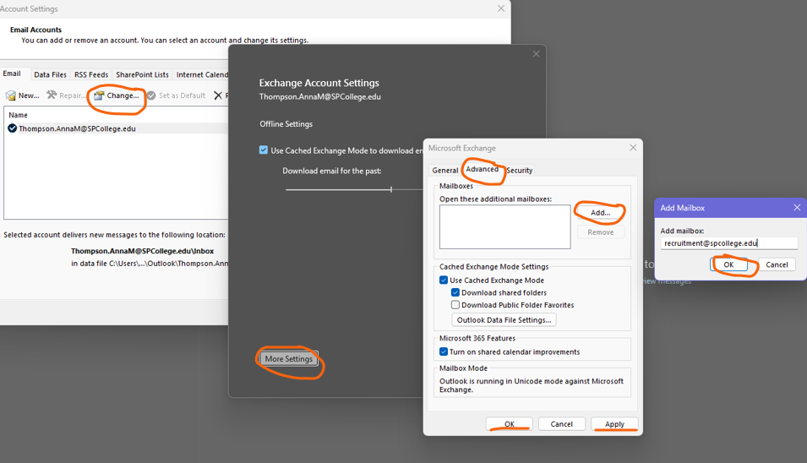Screen dimensions: 807x463
Task: Close the Add Mailbox dialog
Action: point(797,207)
